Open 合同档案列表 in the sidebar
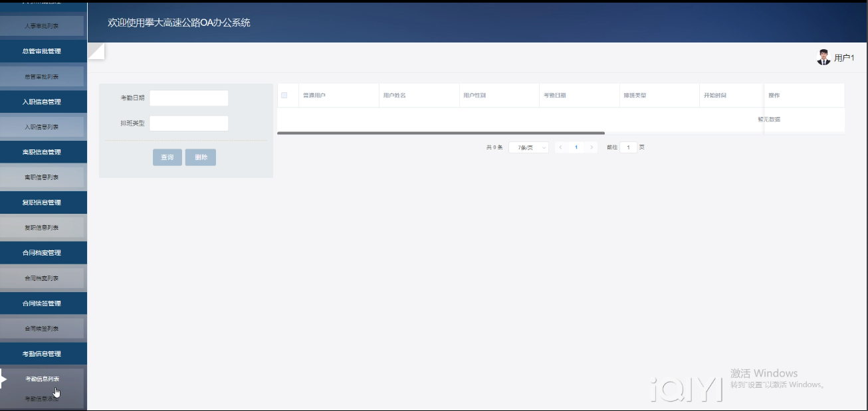This screenshot has height=411, width=868. [42, 278]
